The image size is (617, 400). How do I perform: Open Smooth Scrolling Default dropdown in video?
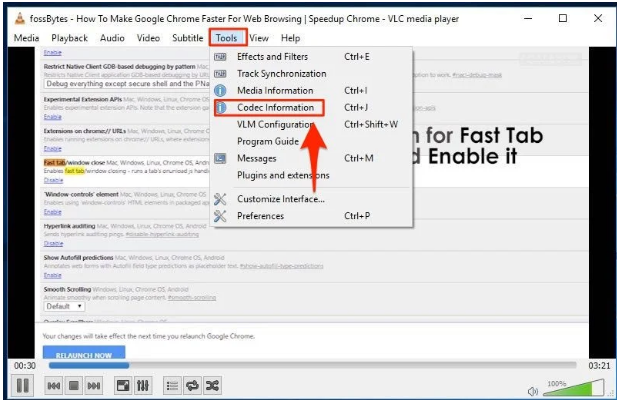64,306
